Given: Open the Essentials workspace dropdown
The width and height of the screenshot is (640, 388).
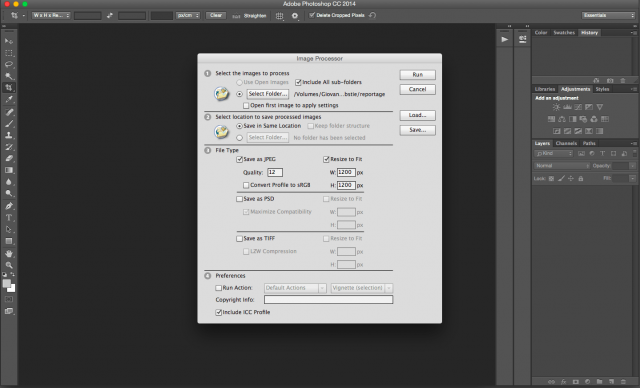Looking at the screenshot, I should pos(608,16).
